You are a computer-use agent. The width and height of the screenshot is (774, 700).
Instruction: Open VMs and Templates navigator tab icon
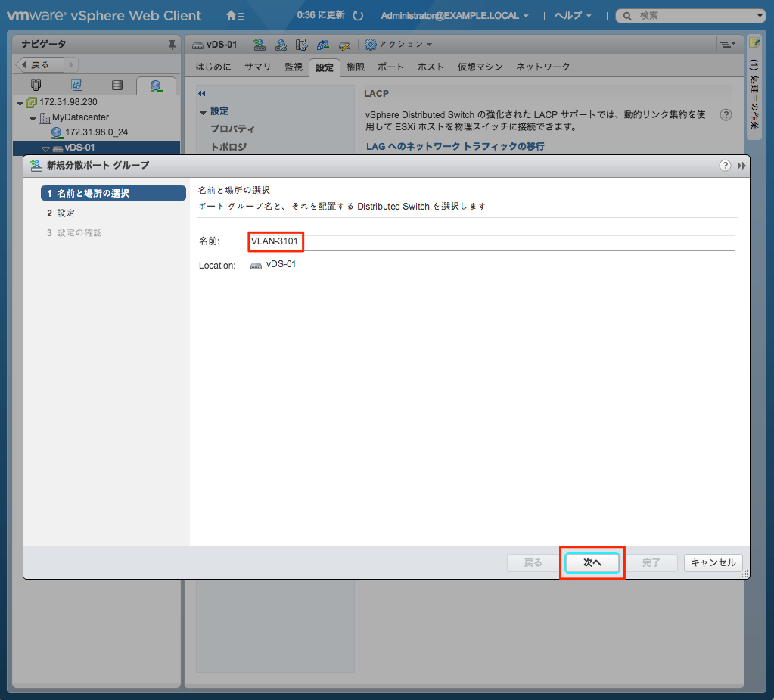(x=76, y=85)
